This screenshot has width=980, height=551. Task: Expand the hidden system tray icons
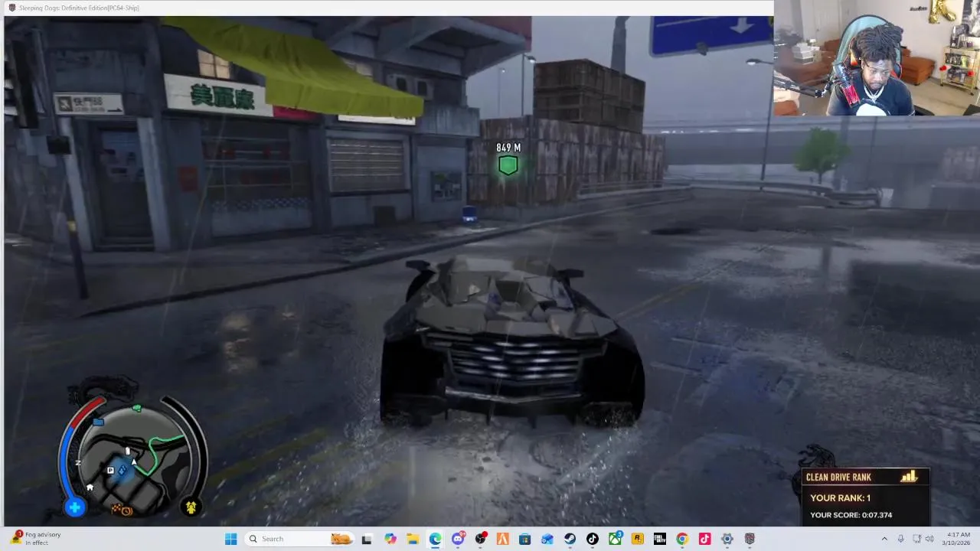coord(884,539)
